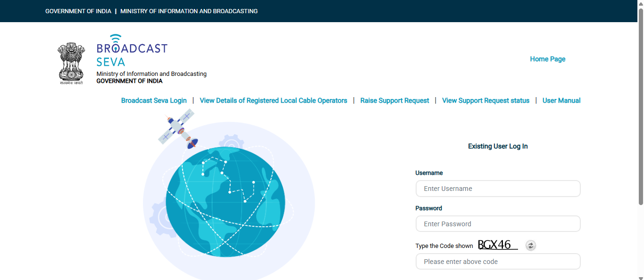The width and height of the screenshot is (644, 280).
Task: Click the Username label
Action: 429,173
